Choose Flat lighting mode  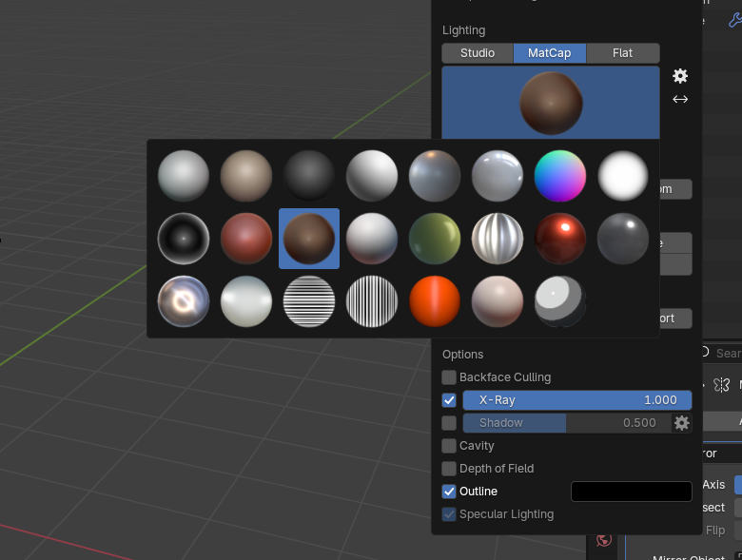[623, 53]
